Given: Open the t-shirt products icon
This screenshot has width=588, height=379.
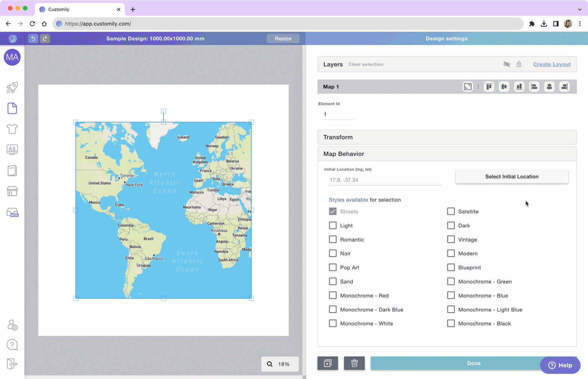Looking at the screenshot, I should click(12, 129).
